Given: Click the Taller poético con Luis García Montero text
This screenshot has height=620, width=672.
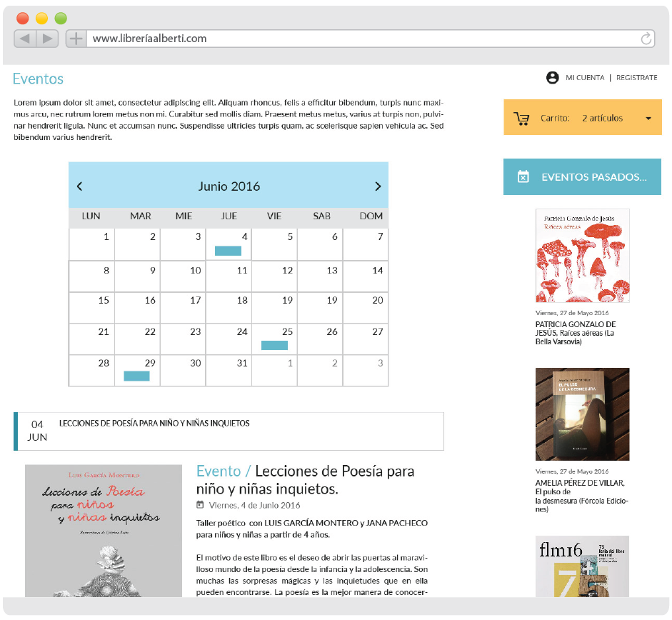Looking at the screenshot, I should coord(312,529).
